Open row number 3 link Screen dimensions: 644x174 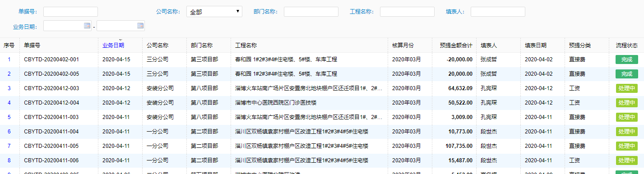click(x=9, y=88)
